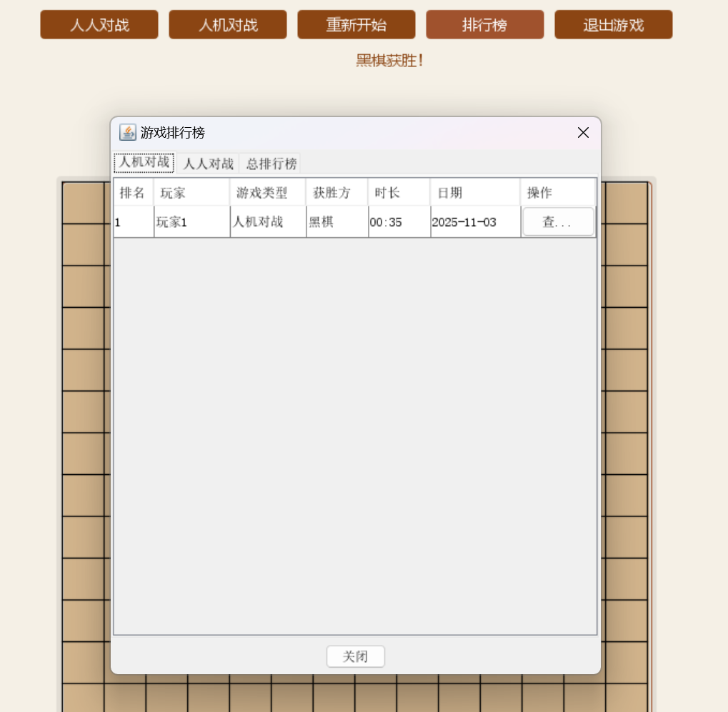This screenshot has width=728, height=712.
Task: Switch to the 人机对战 tab in dialog
Action: click(144, 162)
